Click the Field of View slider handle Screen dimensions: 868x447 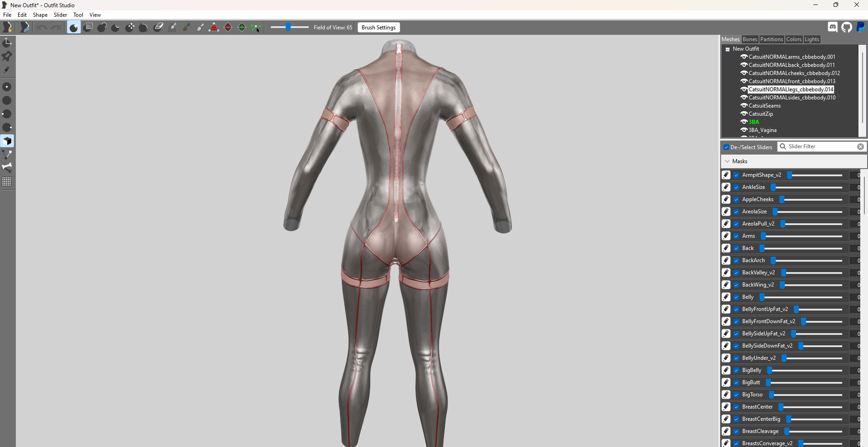click(288, 28)
